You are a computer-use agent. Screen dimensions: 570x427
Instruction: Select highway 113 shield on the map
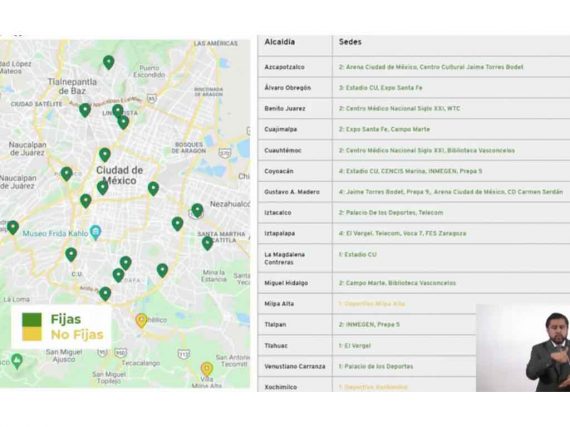click(184, 353)
